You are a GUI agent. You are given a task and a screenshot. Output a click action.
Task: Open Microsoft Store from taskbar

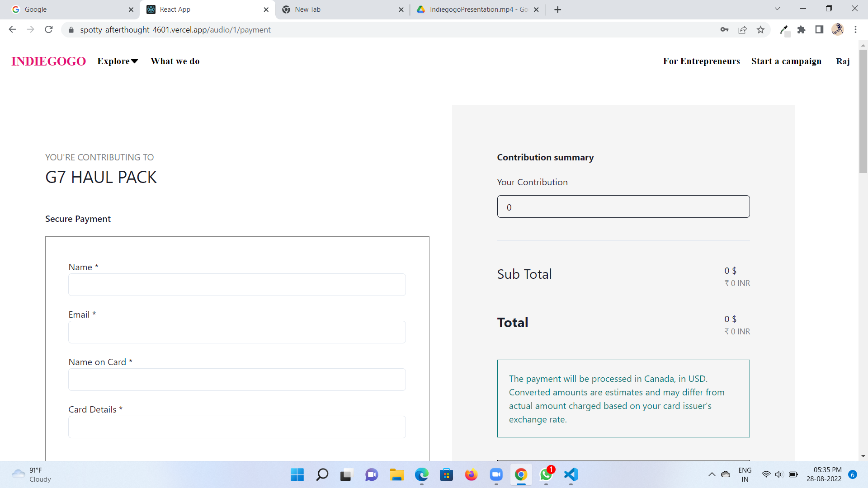coord(446,474)
